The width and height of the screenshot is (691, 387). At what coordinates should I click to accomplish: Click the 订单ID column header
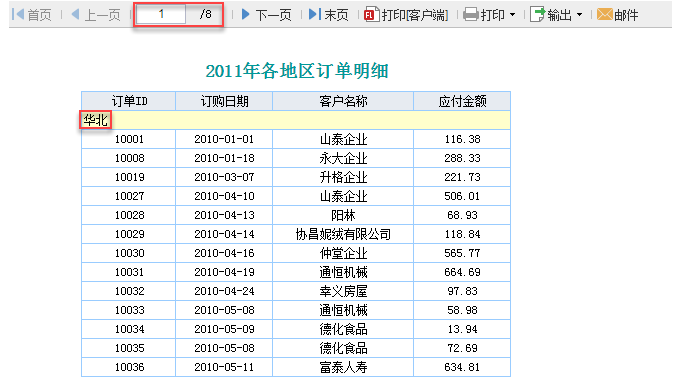[129, 101]
